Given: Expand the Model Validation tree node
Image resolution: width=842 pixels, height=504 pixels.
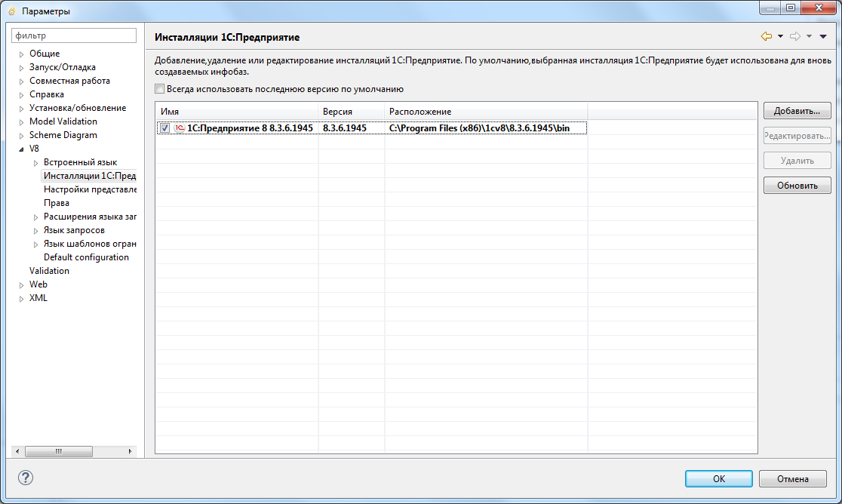Looking at the screenshot, I should [21, 122].
